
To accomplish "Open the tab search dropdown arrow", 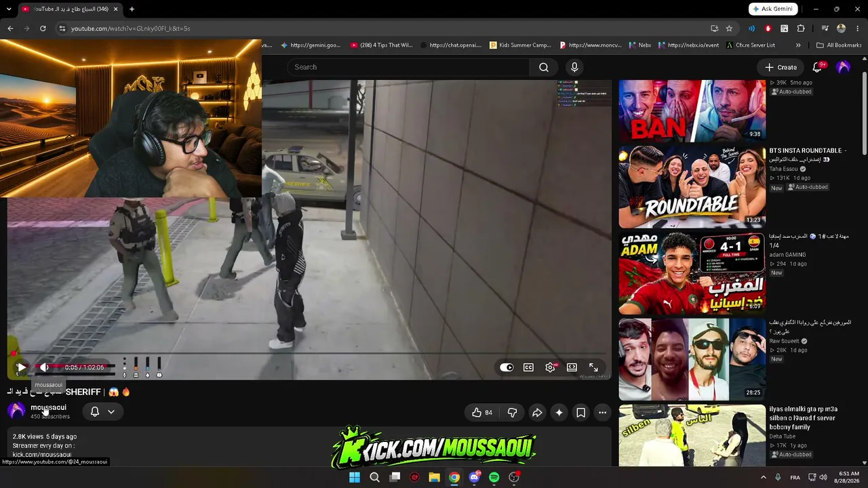I will (9, 9).
